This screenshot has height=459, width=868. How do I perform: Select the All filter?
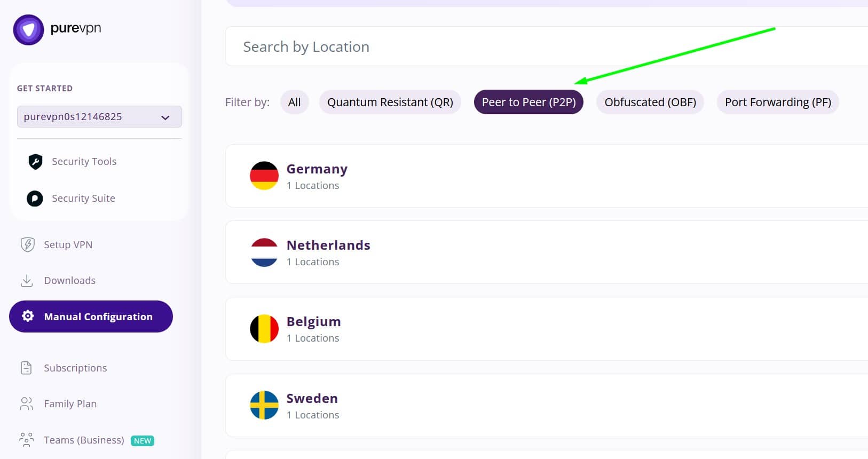pos(295,102)
